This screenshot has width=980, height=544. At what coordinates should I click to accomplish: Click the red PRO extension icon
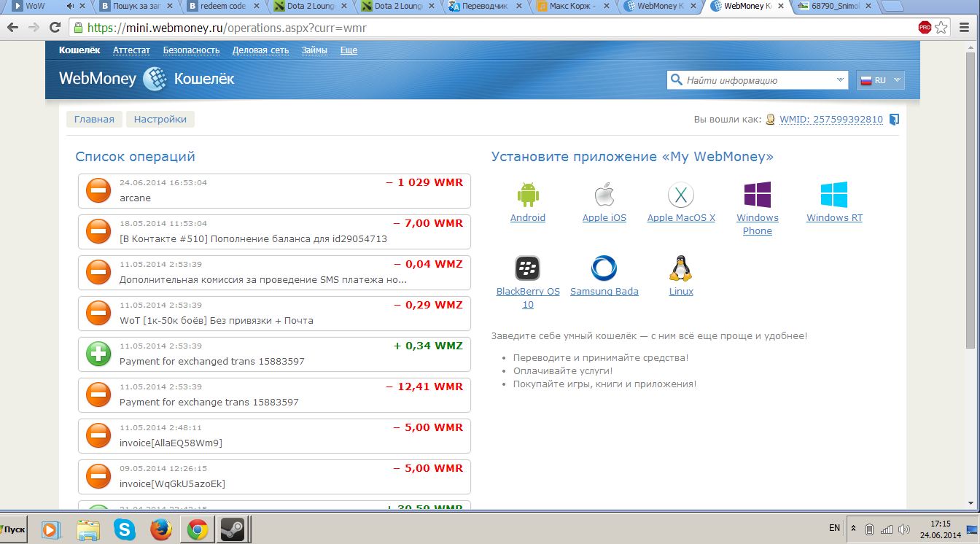pyautogui.click(x=925, y=28)
